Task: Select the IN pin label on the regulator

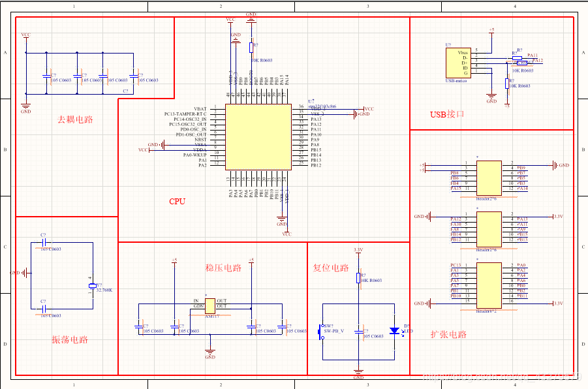Action: coord(196,301)
